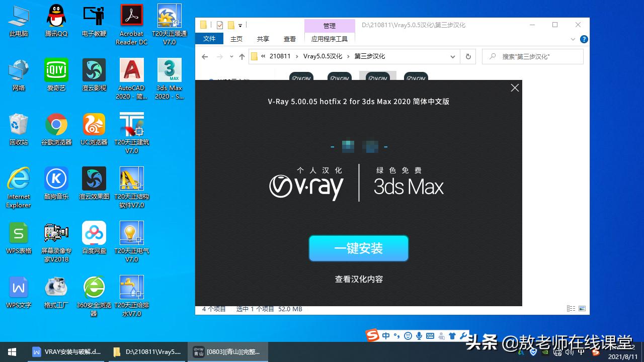Image resolution: width=644 pixels, height=362 pixels.
Task: Select the Sogou microphone input icon
Action: pos(419,336)
